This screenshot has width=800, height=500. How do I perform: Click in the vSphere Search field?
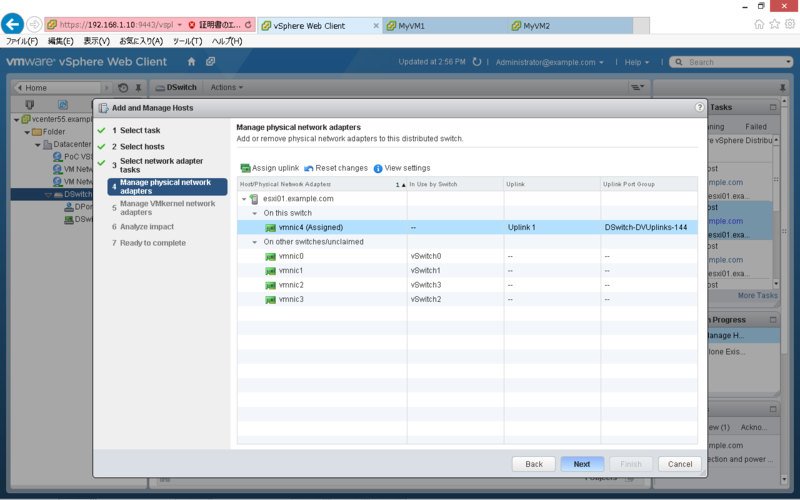[x=732, y=62]
